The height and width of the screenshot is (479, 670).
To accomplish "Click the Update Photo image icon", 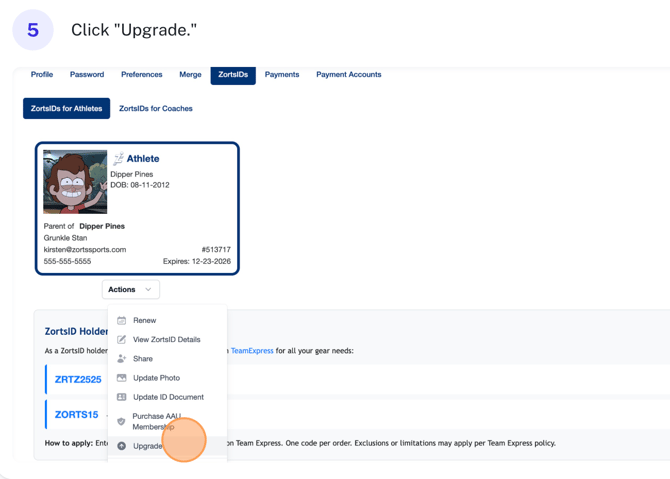I will 122,378.
